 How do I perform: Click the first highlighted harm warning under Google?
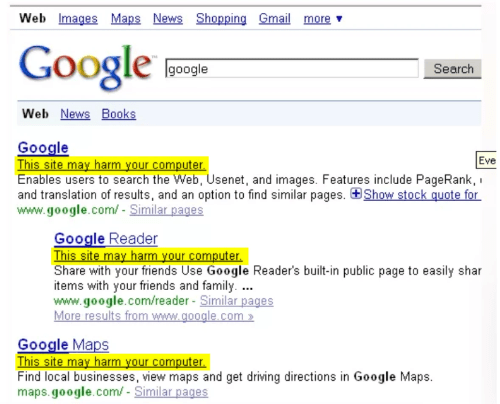[112, 165]
